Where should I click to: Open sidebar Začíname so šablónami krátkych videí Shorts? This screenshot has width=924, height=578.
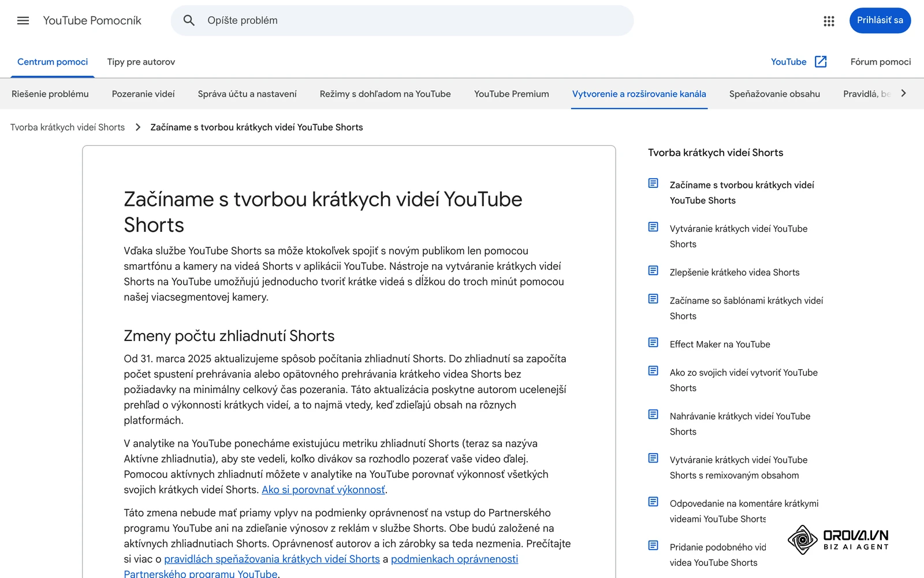point(747,308)
